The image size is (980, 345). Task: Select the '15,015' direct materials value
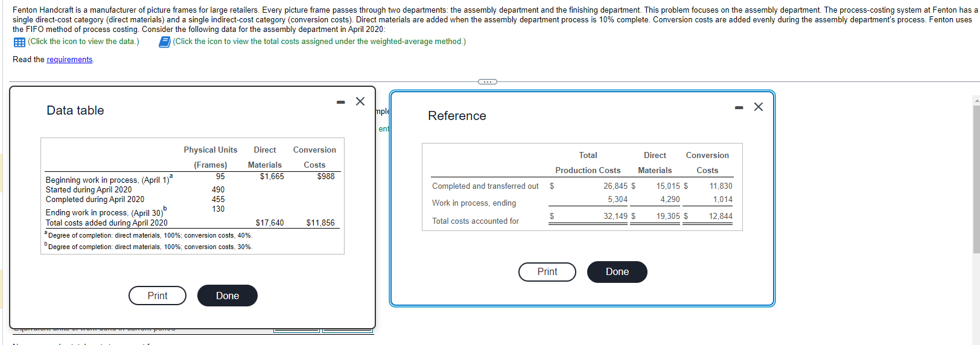(x=668, y=186)
